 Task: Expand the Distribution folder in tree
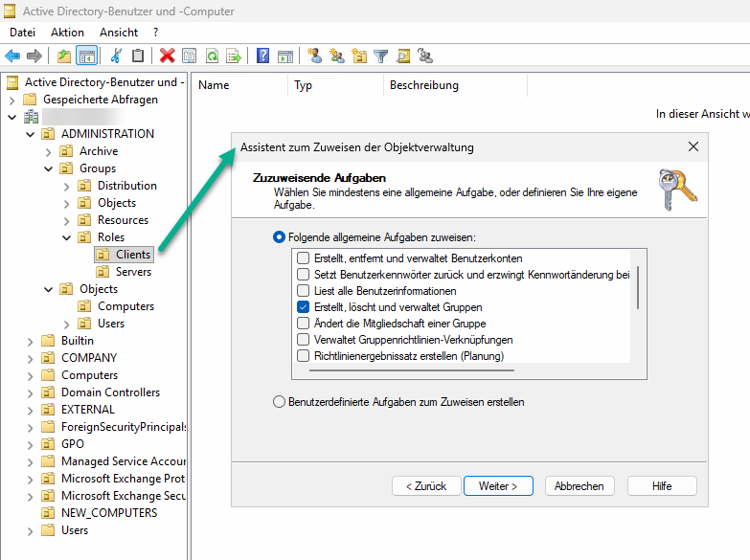pyautogui.click(x=66, y=186)
